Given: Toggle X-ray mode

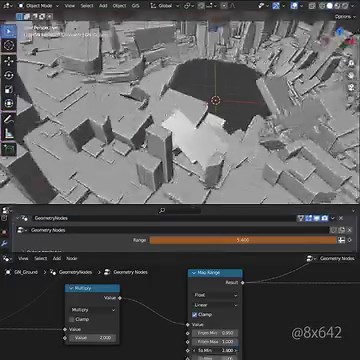Looking at the screenshot, I should point(312,6).
